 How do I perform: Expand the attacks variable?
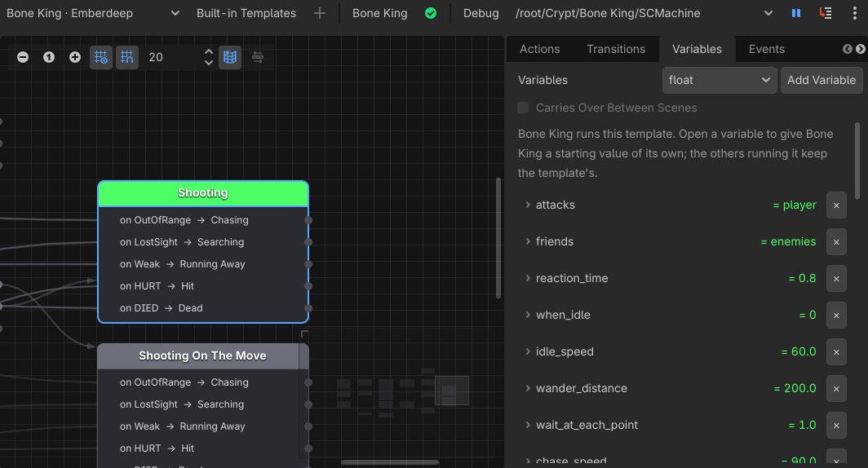528,205
